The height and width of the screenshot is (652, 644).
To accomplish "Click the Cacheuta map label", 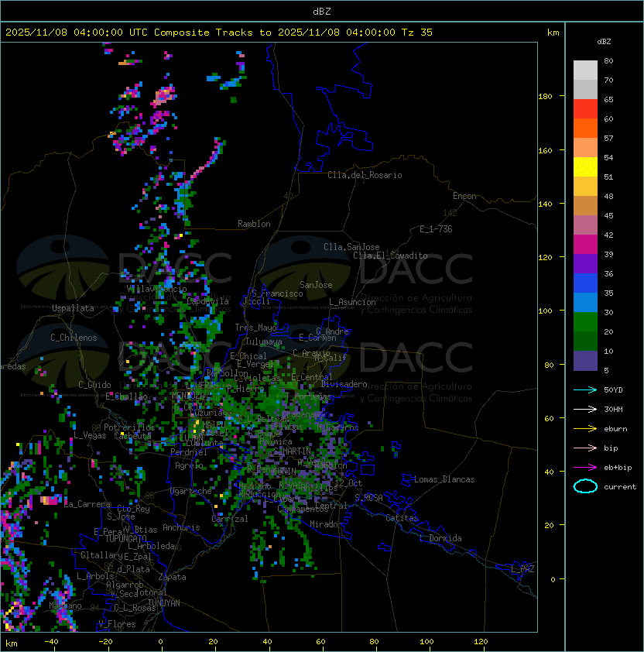I will click(x=132, y=436).
